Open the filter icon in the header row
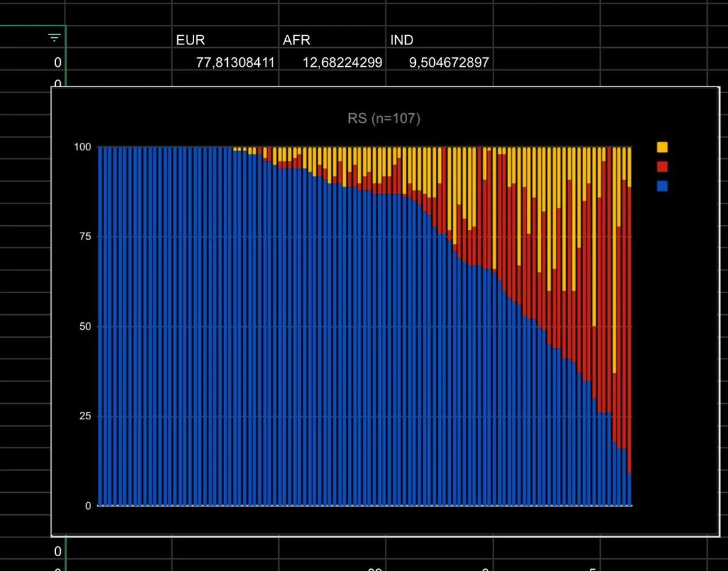The height and width of the screenshot is (571, 728). [55, 38]
